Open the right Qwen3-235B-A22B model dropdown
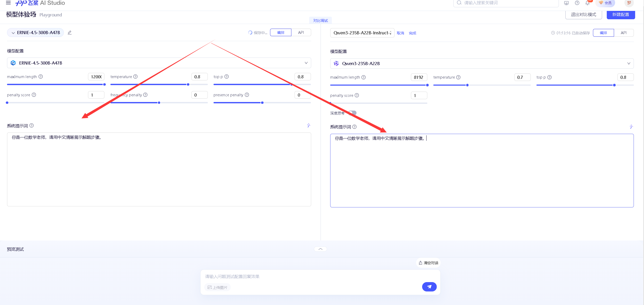This screenshot has height=305, width=644. [482, 63]
